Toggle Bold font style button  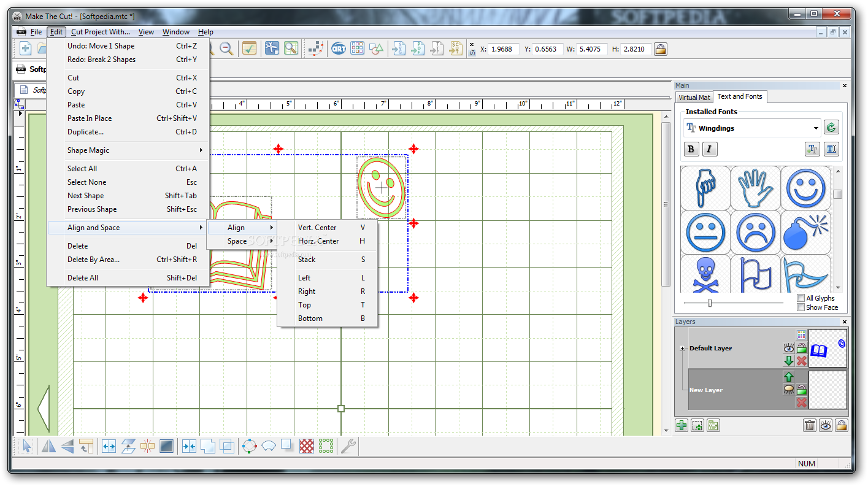tap(691, 148)
